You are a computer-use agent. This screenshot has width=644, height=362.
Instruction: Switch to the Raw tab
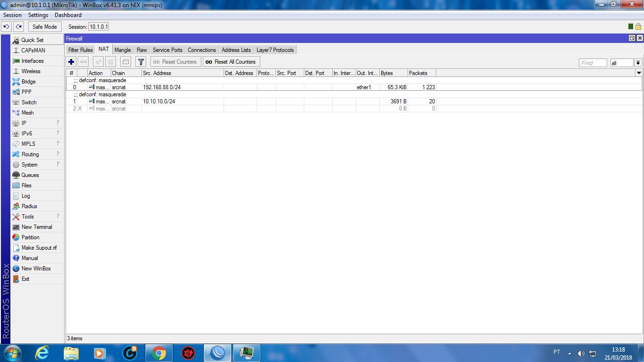click(x=142, y=50)
